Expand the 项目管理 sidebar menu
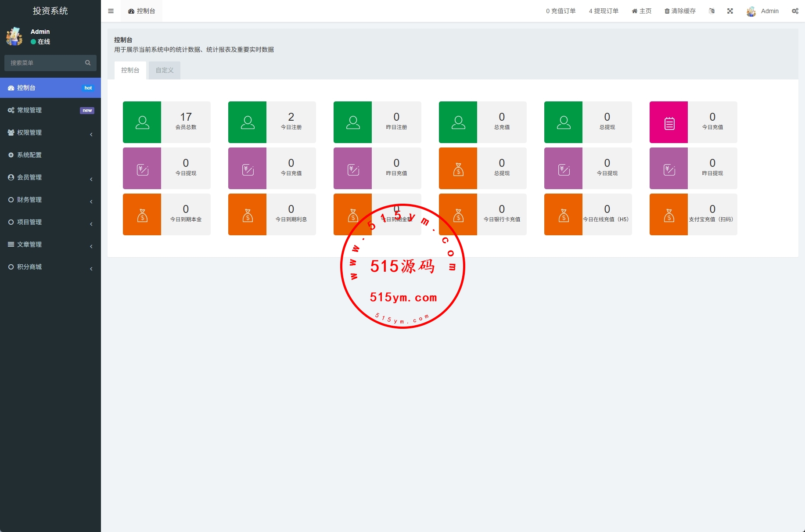 (50, 222)
